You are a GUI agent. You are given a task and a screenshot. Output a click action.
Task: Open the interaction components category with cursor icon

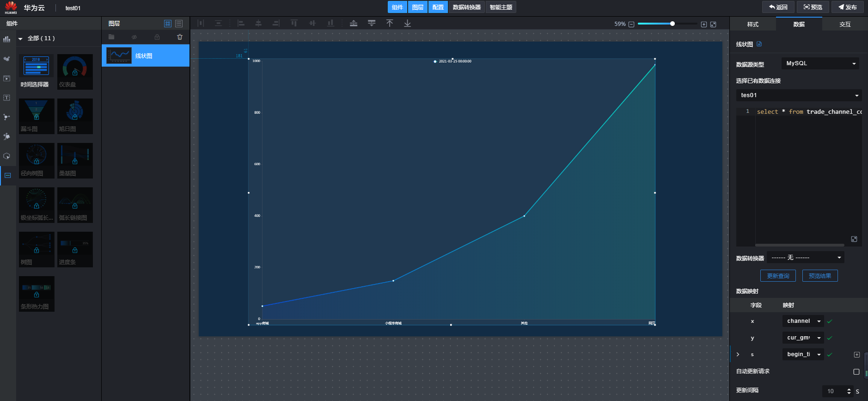pyautogui.click(x=7, y=156)
